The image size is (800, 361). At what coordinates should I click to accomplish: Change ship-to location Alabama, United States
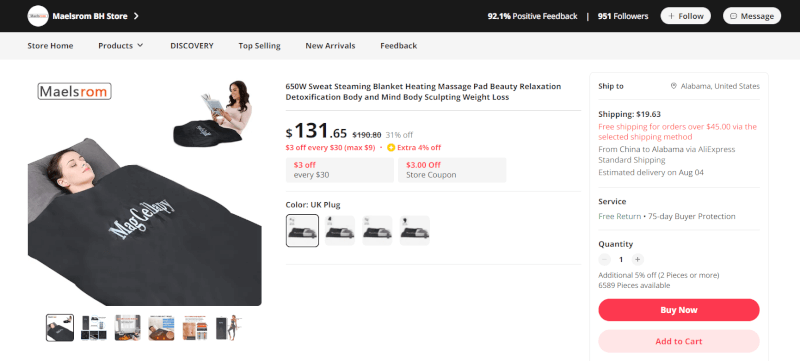719,86
